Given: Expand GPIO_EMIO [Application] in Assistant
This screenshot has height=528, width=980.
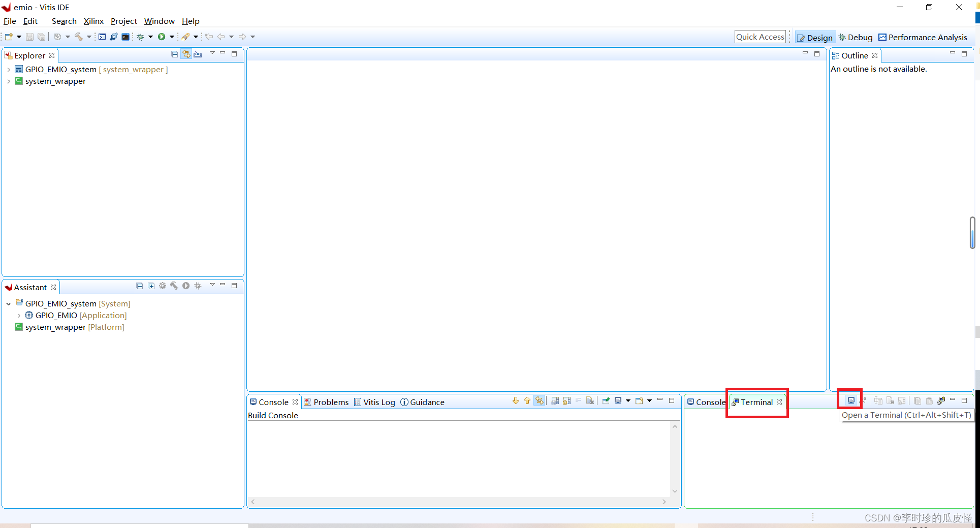Looking at the screenshot, I should click(19, 316).
